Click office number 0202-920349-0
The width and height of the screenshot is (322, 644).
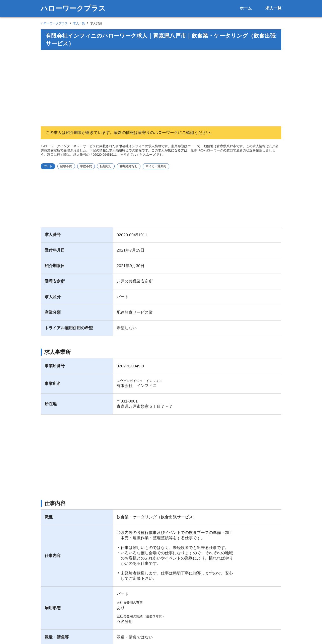coord(130,366)
